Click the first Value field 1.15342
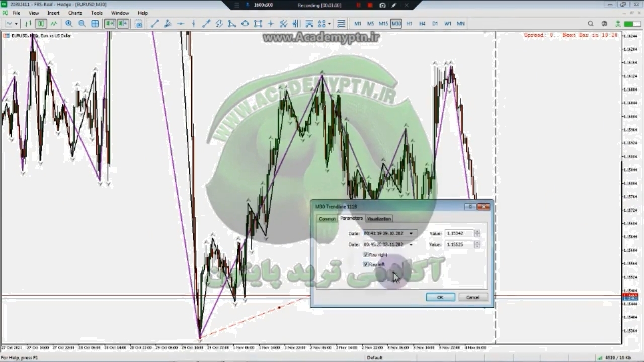644x362 pixels. 458,233
